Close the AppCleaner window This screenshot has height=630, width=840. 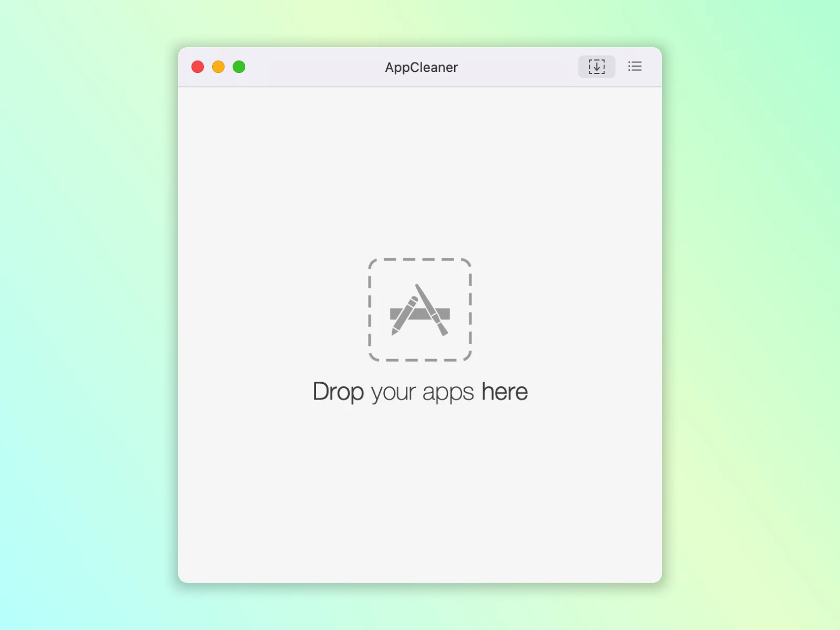[197, 67]
